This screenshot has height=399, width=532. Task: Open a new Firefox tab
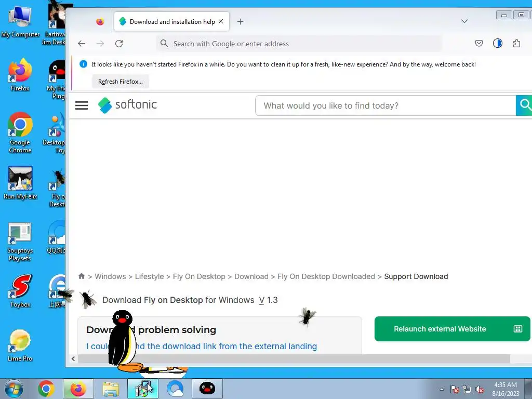pyautogui.click(x=240, y=22)
